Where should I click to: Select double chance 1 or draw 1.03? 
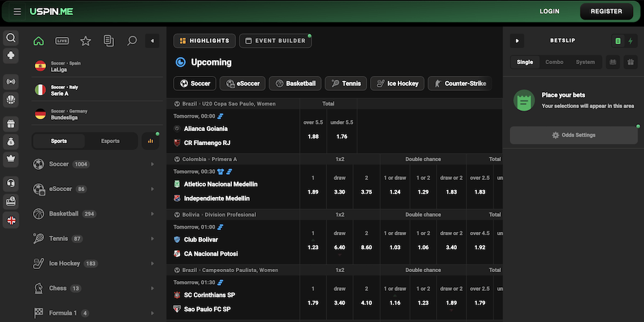[x=395, y=242]
